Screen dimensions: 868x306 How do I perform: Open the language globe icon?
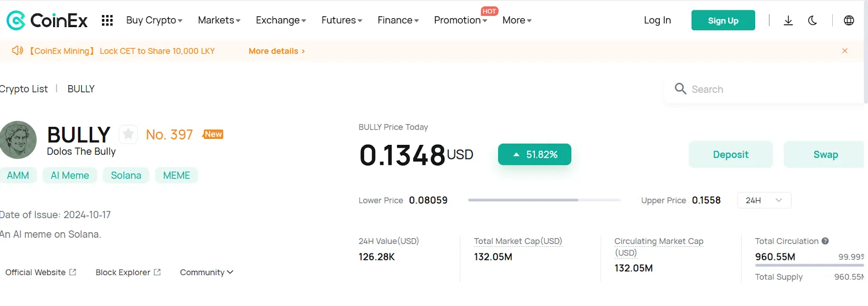[x=849, y=21]
